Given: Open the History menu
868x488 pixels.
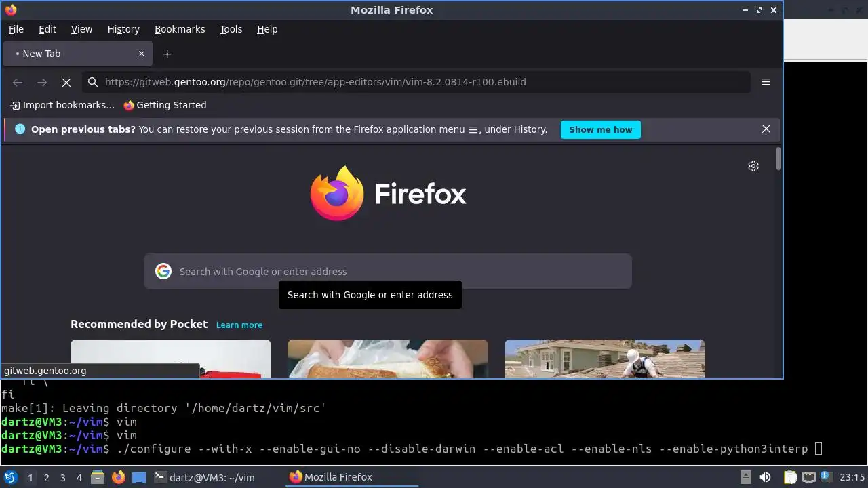Looking at the screenshot, I should tap(123, 29).
